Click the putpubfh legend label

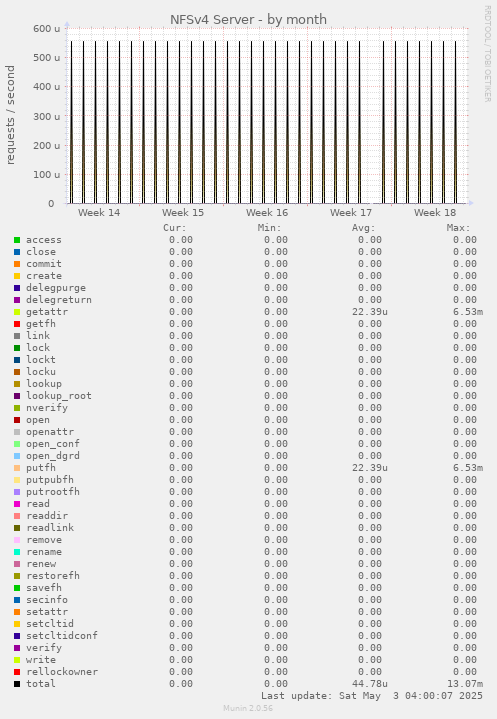coord(50,480)
